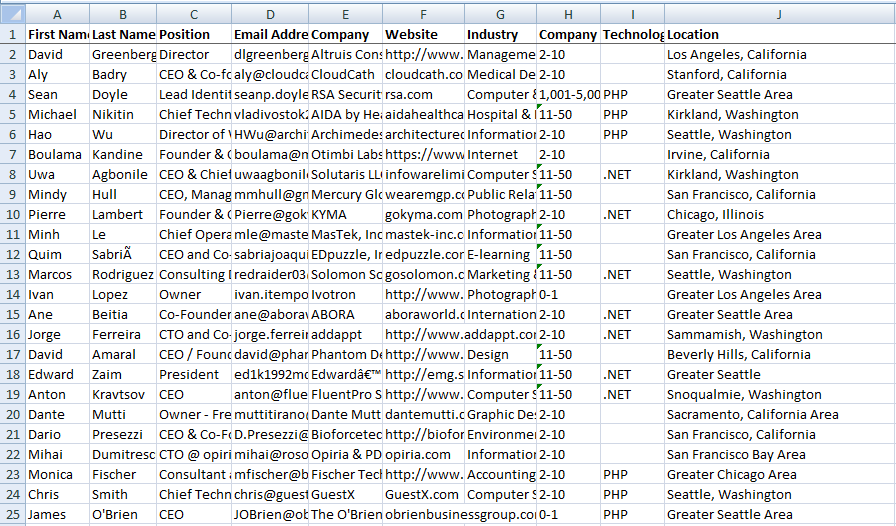
Task: Click the 'Hao' first name cell
Action: [x=58, y=134]
